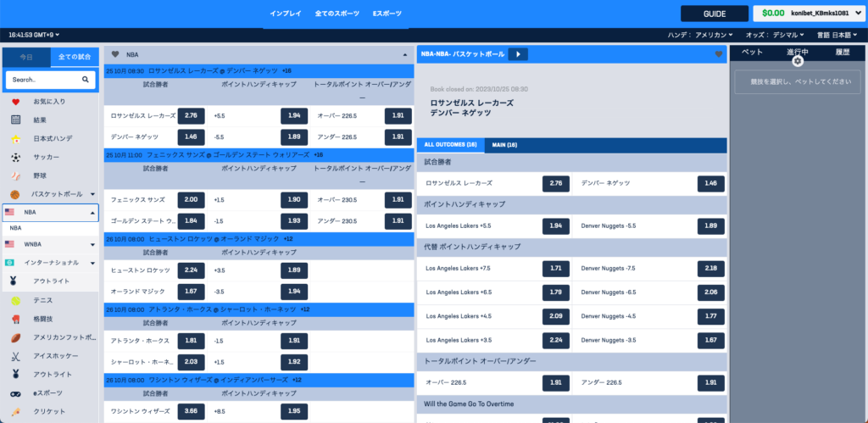The width and height of the screenshot is (868, 423).
Task: Select オーバー 230.5 odds 1.91
Action: (x=398, y=200)
